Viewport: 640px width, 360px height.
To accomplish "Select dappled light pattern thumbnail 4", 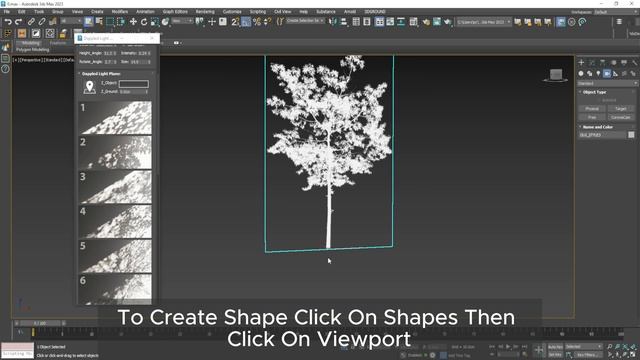I will [x=115, y=222].
